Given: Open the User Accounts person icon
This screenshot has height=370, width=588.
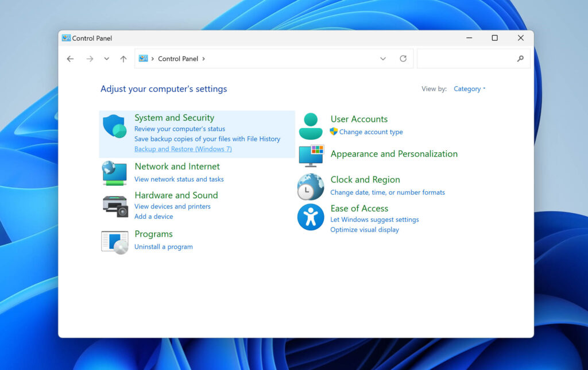Looking at the screenshot, I should pos(311,126).
